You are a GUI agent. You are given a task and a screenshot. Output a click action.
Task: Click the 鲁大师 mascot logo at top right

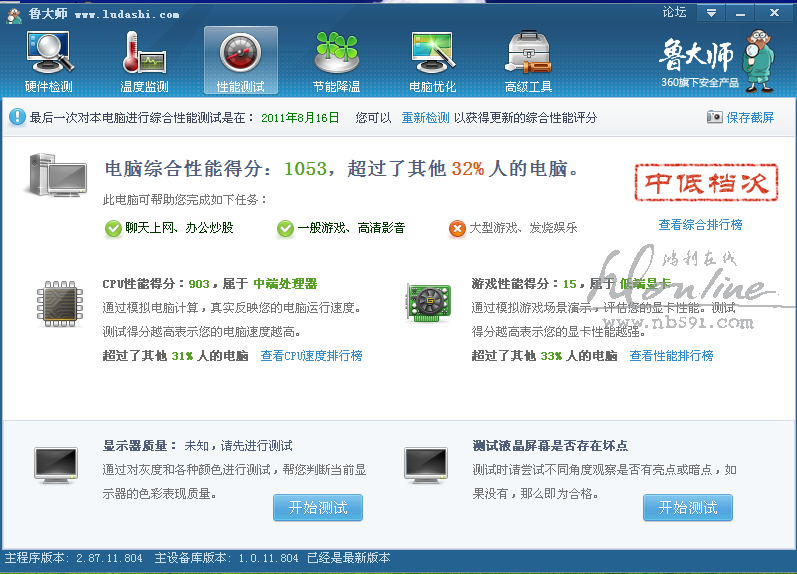pyautogui.click(x=758, y=61)
